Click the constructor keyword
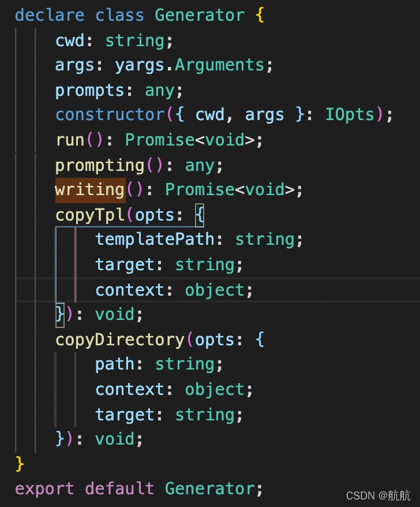 point(110,115)
